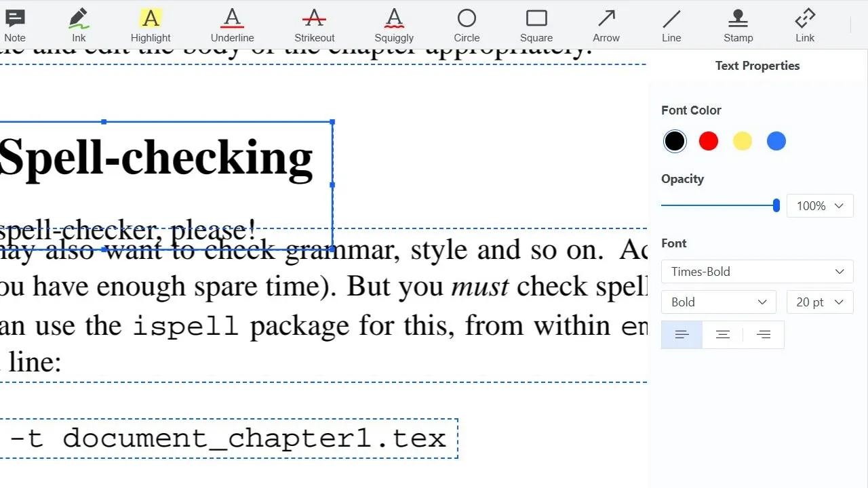Click the italic word 'must'
868x488 pixels.
[x=479, y=287]
